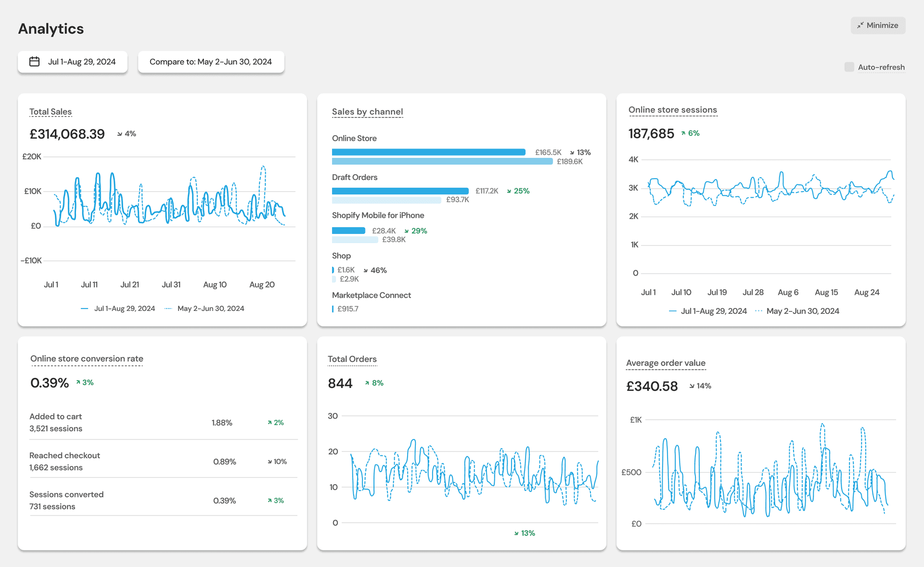Screen dimensions: 924x567
Task: Click the 187,685 sessions value
Action: [651, 133]
